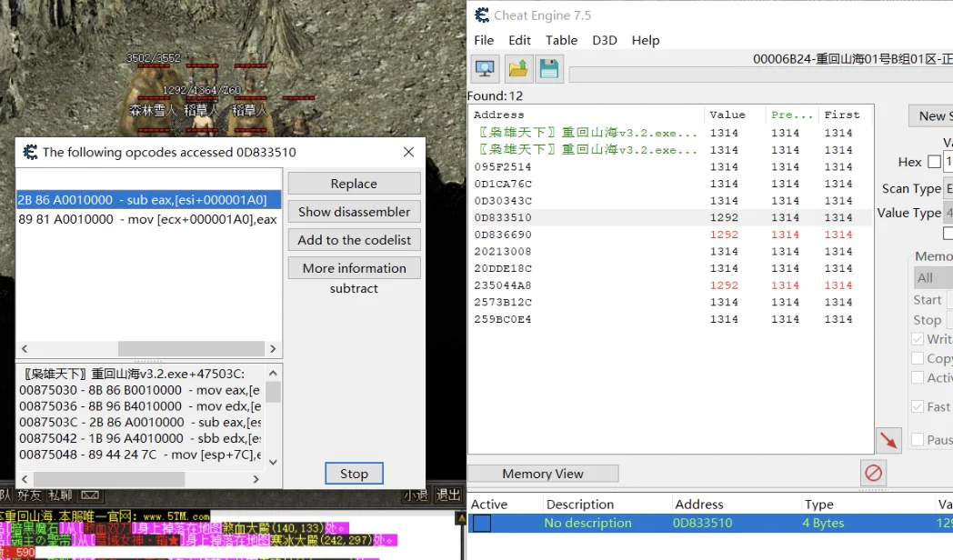
Task: Toggle the CopyOnWrite checkbox
Action: coord(918,358)
